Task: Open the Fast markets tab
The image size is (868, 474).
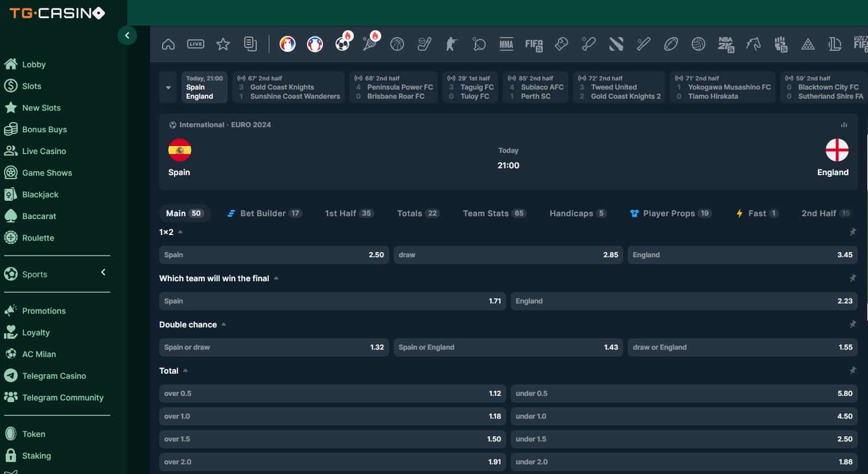Action: click(x=757, y=213)
